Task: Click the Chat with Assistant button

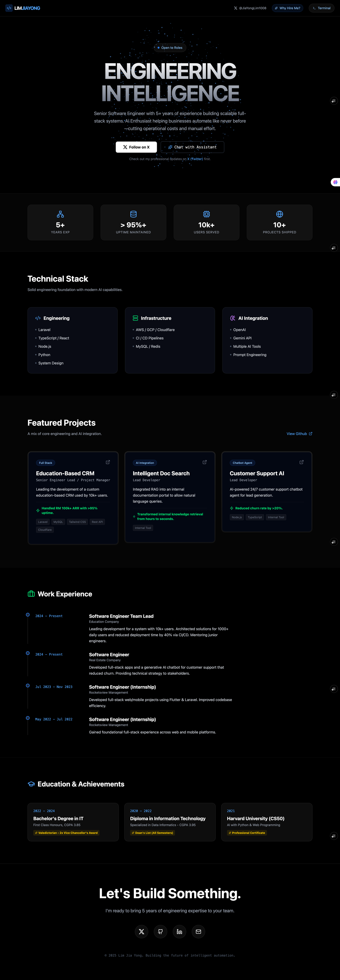Action: [192, 147]
